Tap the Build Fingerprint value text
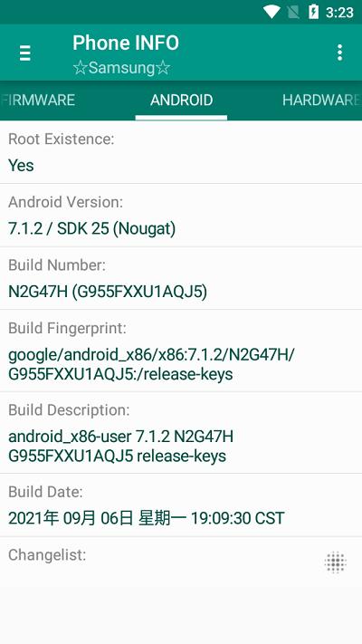The width and height of the screenshot is (362, 644). click(x=151, y=364)
